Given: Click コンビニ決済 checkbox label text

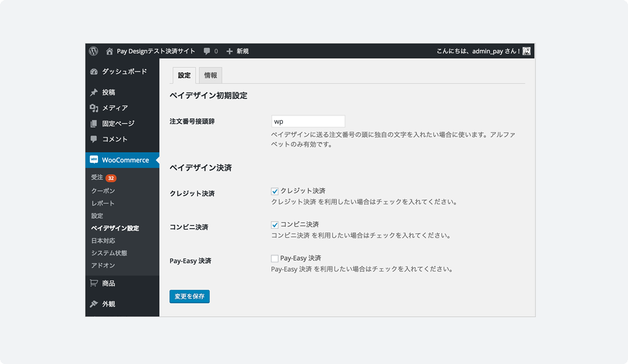Looking at the screenshot, I should tap(300, 224).
